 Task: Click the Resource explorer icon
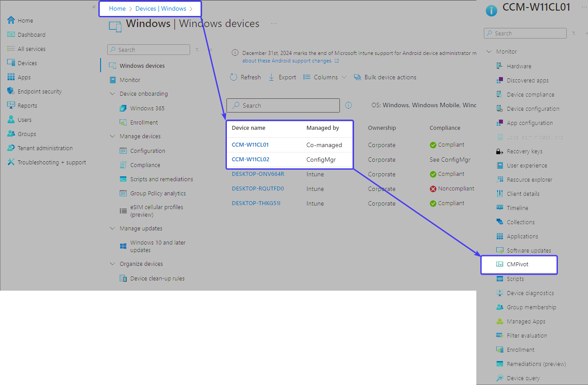point(499,179)
